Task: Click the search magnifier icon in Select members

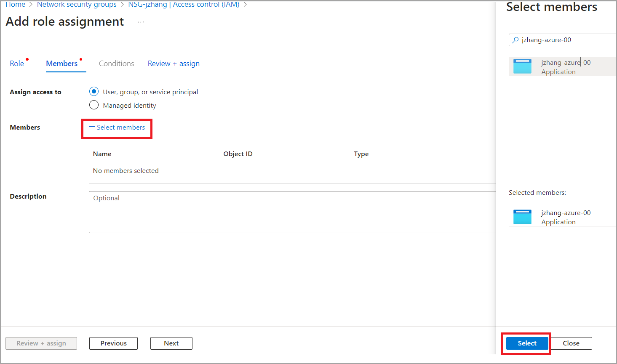Action: (515, 40)
